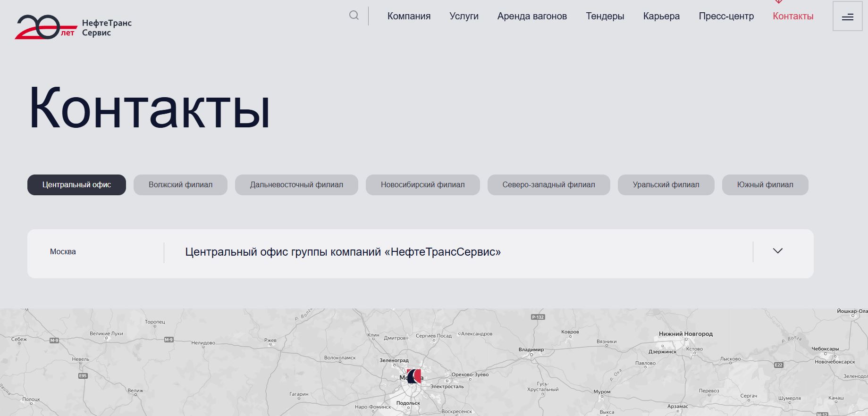This screenshot has width=868, height=416.
Task: Open the Услуги menu item
Action: [463, 16]
